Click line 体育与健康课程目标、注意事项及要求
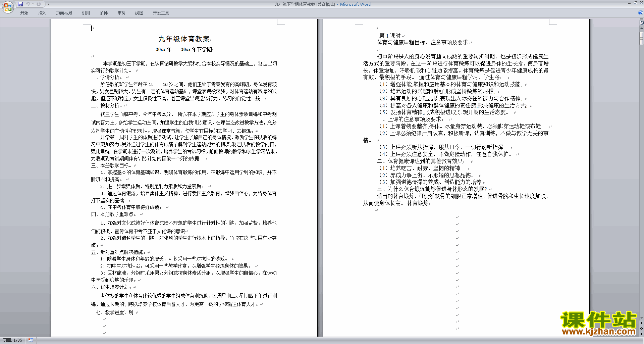 point(422,43)
